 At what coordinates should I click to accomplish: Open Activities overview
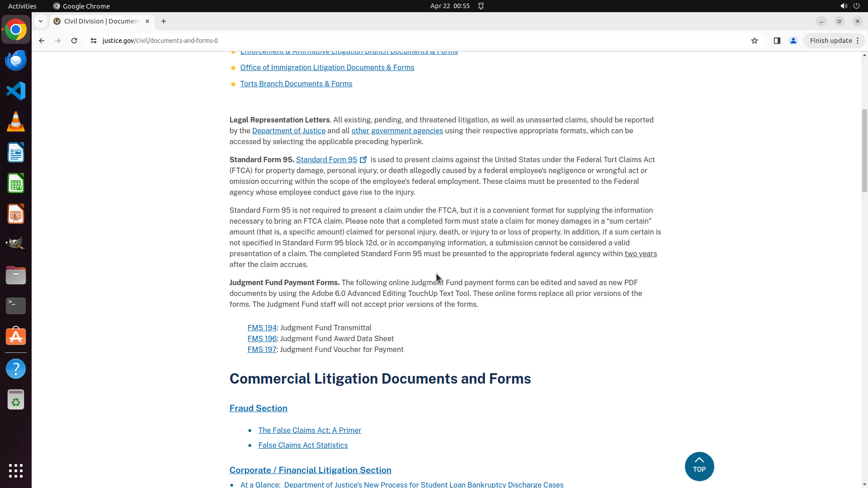pos(22,6)
